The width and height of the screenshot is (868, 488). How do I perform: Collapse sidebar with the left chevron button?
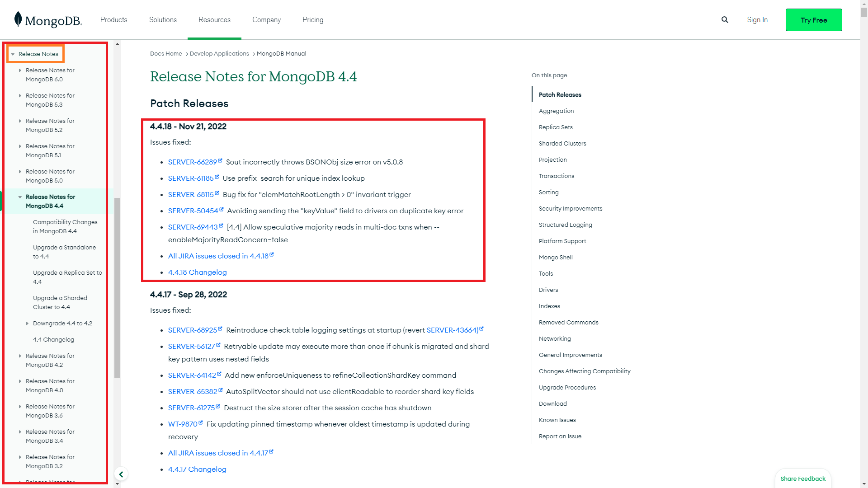tap(121, 474)
